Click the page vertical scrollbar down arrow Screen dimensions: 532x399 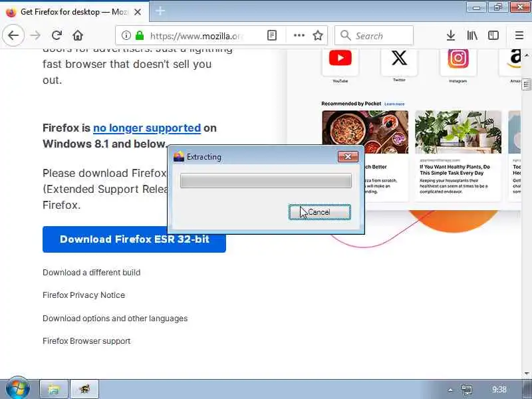[x=527, y=374]
